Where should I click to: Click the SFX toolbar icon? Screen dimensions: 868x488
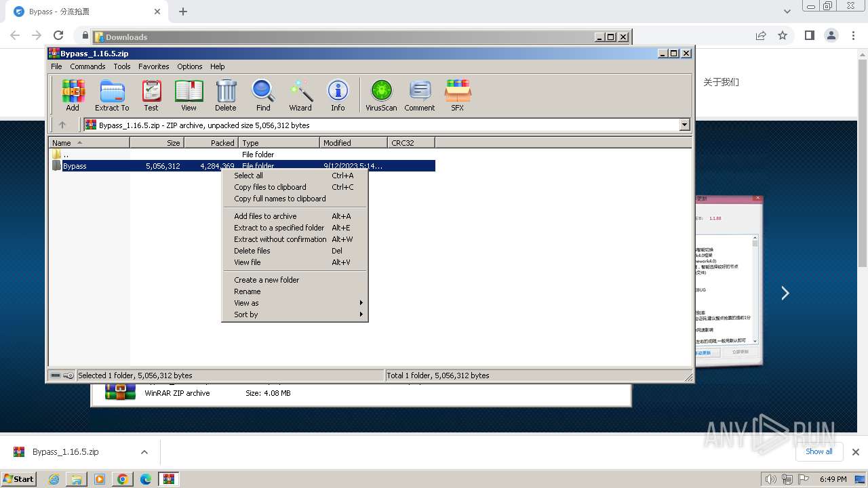tap(458, 95)
